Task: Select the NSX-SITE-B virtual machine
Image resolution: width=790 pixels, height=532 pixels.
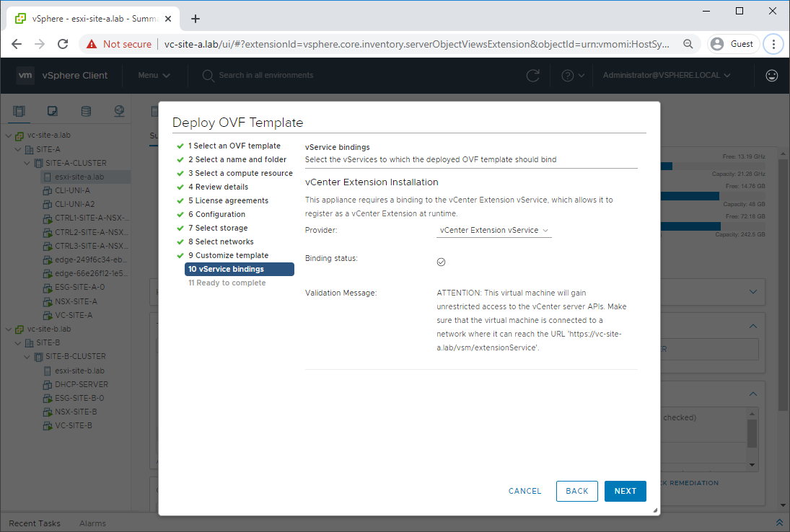Action: (76, 412)
